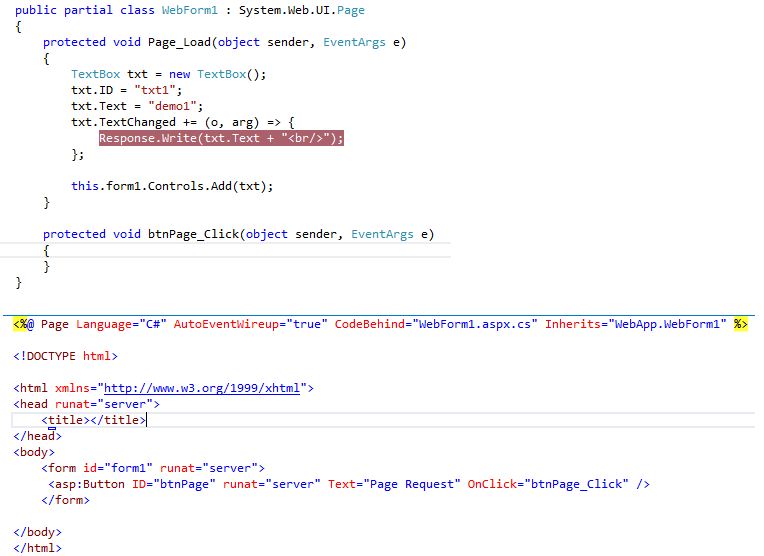Screen dimensions: 764x556
Task: Click the btnPage_Click method name in code-behind
Action: (193, 234)
